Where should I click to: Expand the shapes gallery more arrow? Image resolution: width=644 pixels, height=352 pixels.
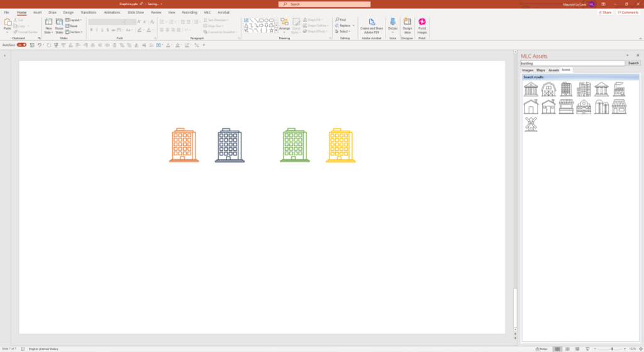pos(276,31)
